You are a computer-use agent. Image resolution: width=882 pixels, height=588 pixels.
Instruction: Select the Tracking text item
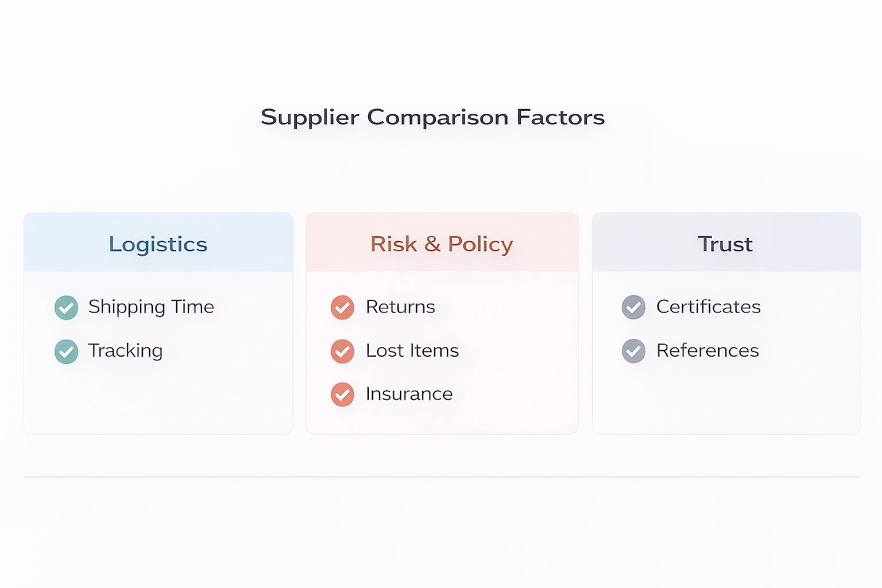[x=125, y=350]
